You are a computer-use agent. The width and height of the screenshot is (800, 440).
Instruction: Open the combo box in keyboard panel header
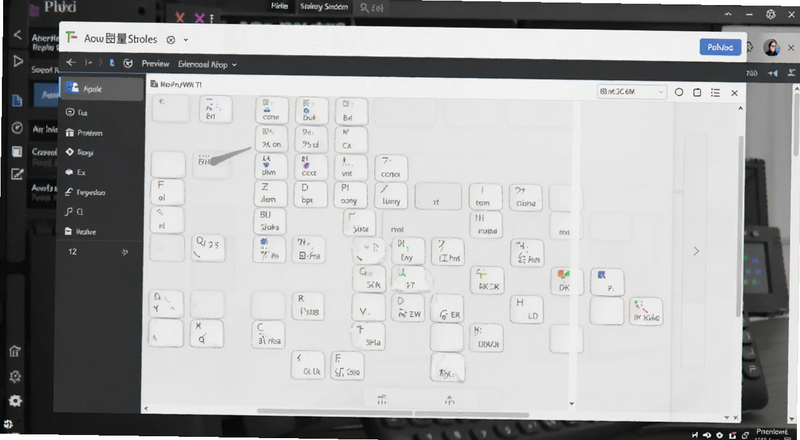pyautogui.click(x=632, y=92)
